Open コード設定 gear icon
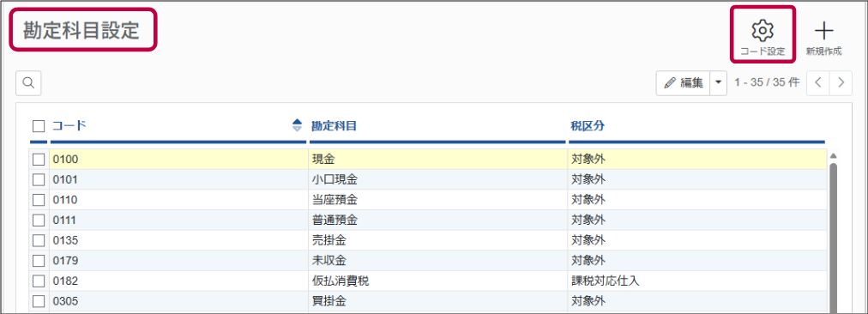Viewport: 868px width, 314px height. click(763, 30)
